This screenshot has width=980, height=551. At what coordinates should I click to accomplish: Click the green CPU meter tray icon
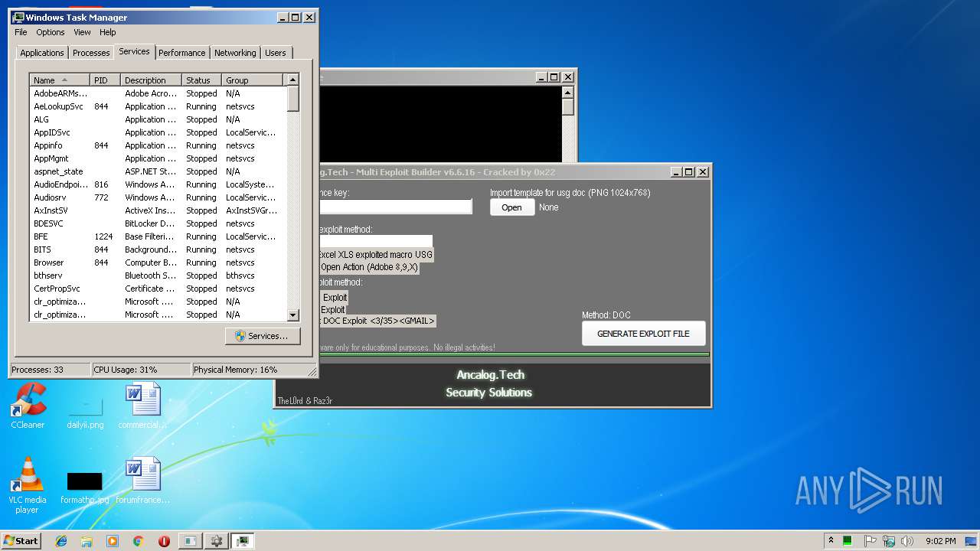848,540
